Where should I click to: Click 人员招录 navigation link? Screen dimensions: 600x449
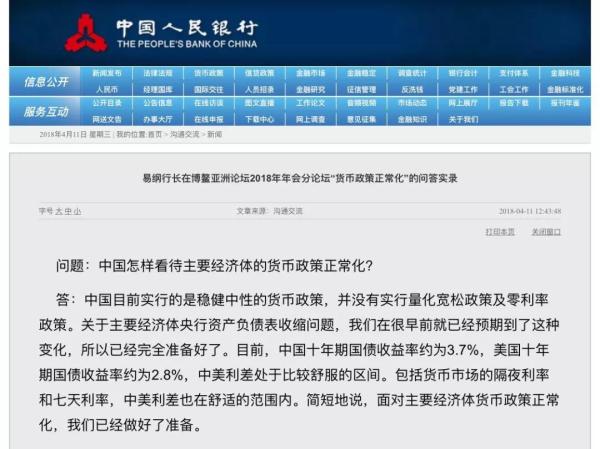[259, 90]
